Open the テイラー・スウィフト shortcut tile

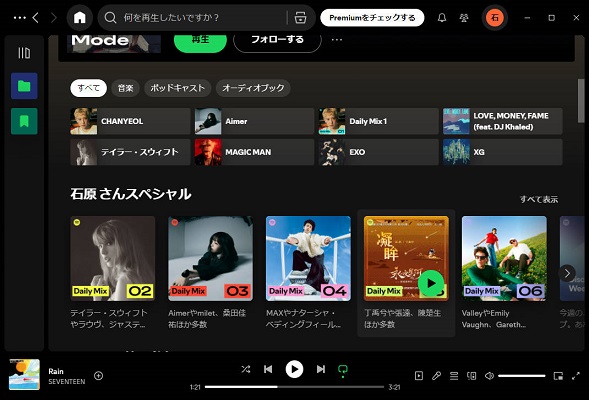[130, 152]
